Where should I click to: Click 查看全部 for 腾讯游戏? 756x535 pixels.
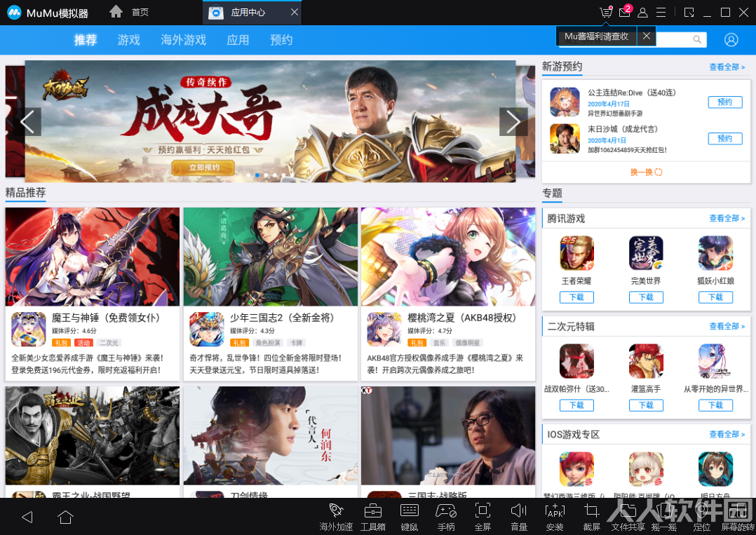[727, 218]
